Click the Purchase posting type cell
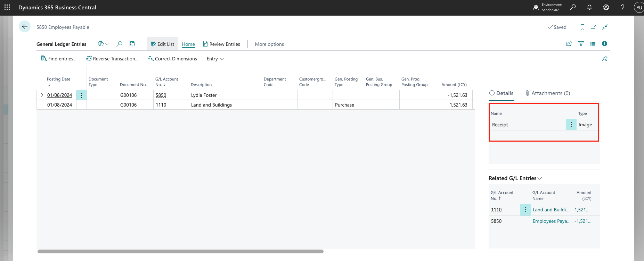Screen dimensions: 644x261 tap(348, 105)
